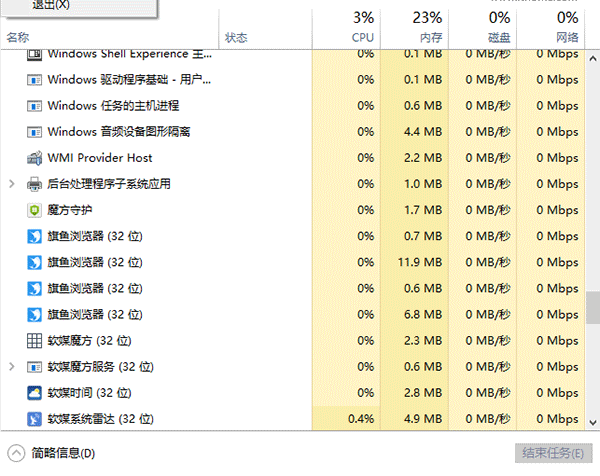Viewport: 600px width, 476px height.
Task: Click the Windows Shell Experience icon
Action: (34, 54)
